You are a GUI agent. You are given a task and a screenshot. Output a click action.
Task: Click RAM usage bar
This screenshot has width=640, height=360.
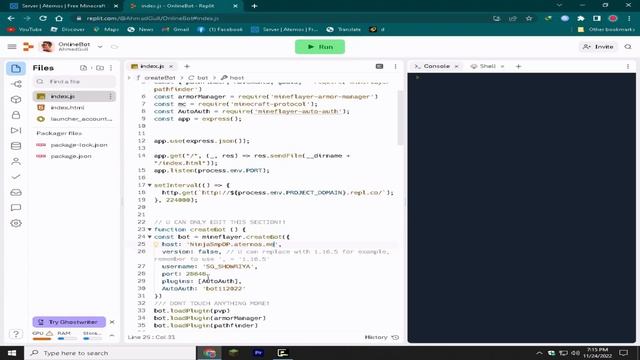[67, 338]
